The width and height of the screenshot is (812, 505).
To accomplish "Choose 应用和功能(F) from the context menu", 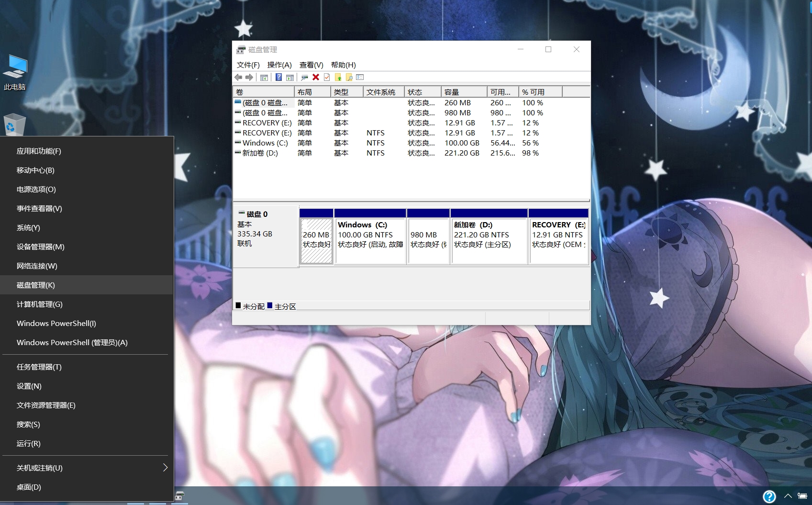I will [x=87, y=151].
